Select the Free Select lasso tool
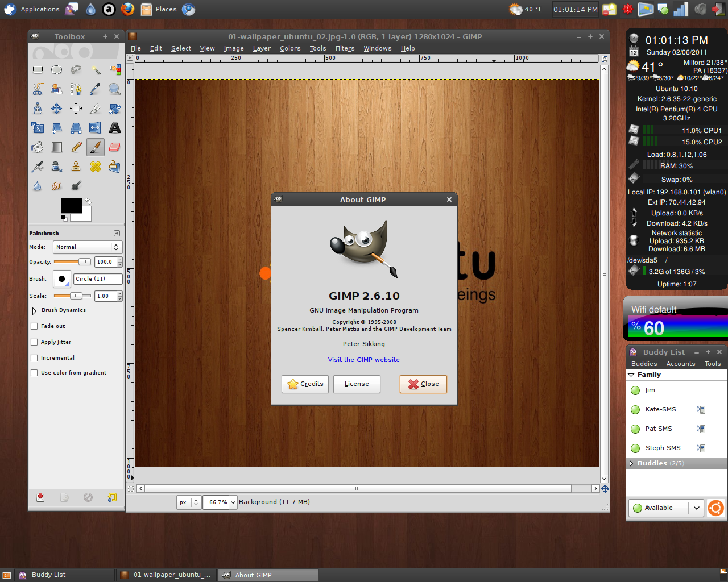The width and height of the screenshot is (728, 582). coord(76,70)
